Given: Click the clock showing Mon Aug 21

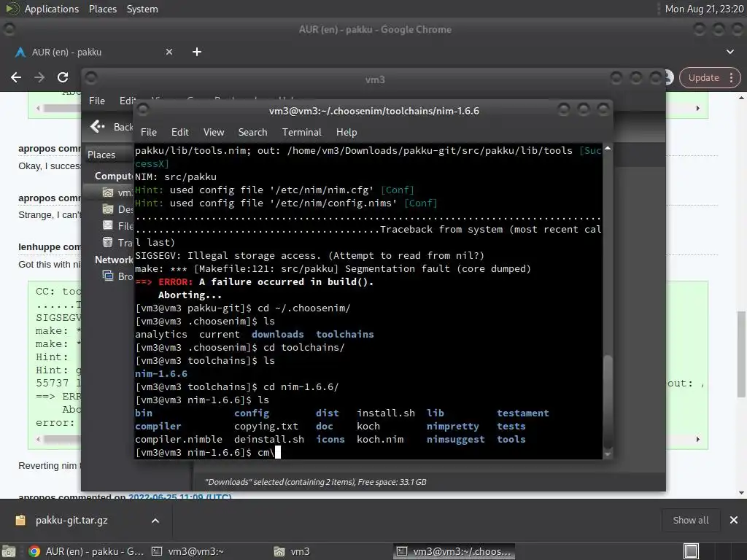Looking at the screenshot, I should point(704,9).
